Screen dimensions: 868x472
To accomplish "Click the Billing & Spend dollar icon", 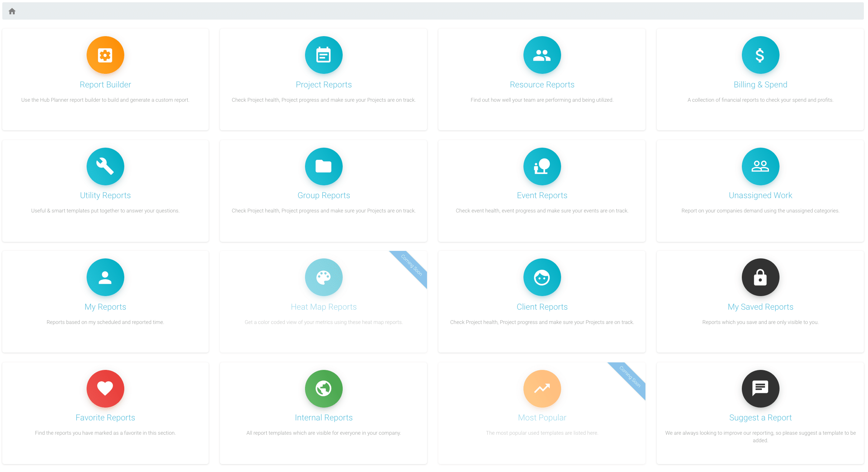I will 760,55.
